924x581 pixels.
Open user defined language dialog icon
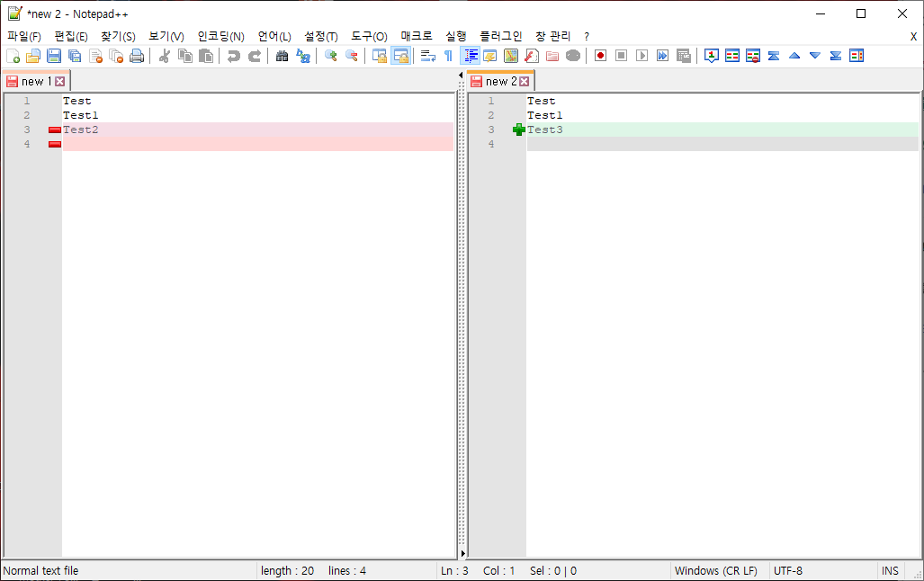490,56
